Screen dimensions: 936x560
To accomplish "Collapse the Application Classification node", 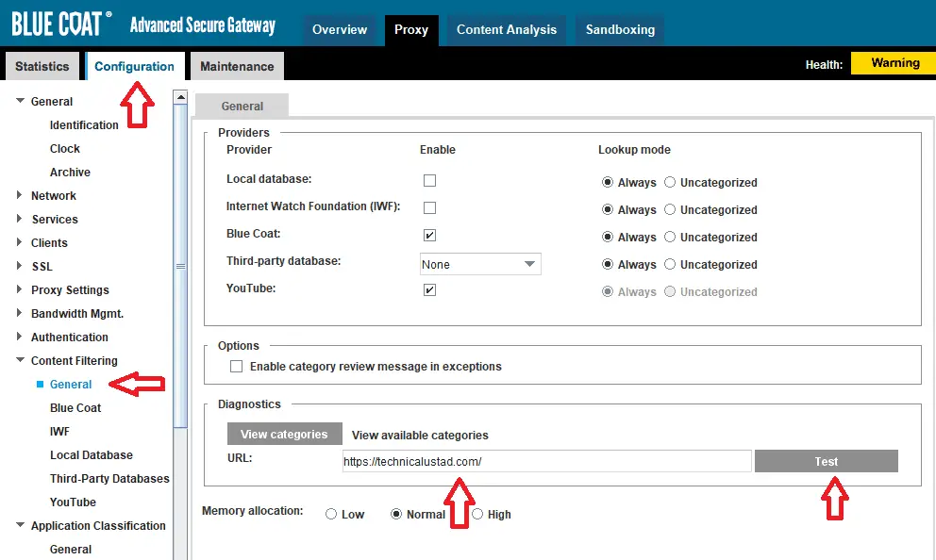I will pos(21,525).
